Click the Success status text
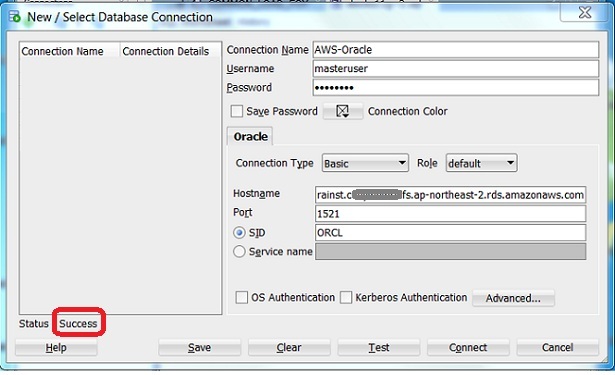Screen dimensions: 615x375 click(x=78, y=324)
